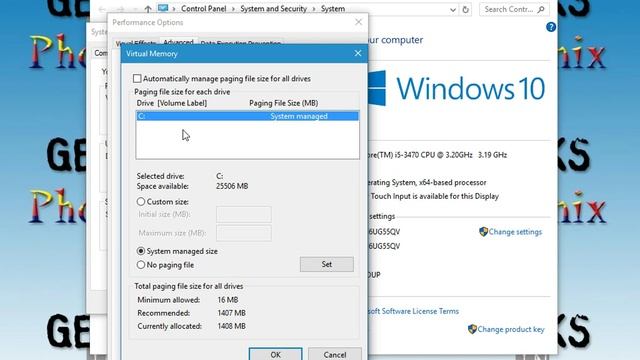The image size is (640, 360).
Task: Click the Initial size input field
Action: (x=244, y=214)
